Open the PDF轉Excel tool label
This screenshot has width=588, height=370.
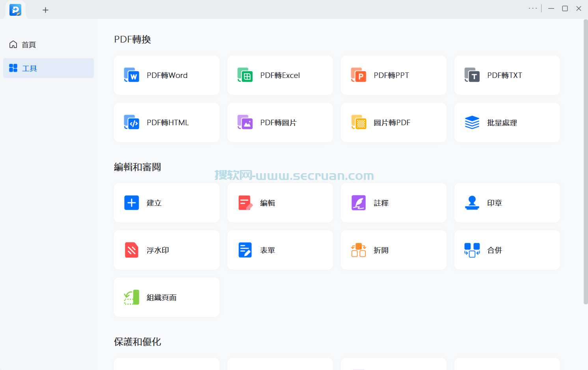pyautogui.click(x=280, y=75)
